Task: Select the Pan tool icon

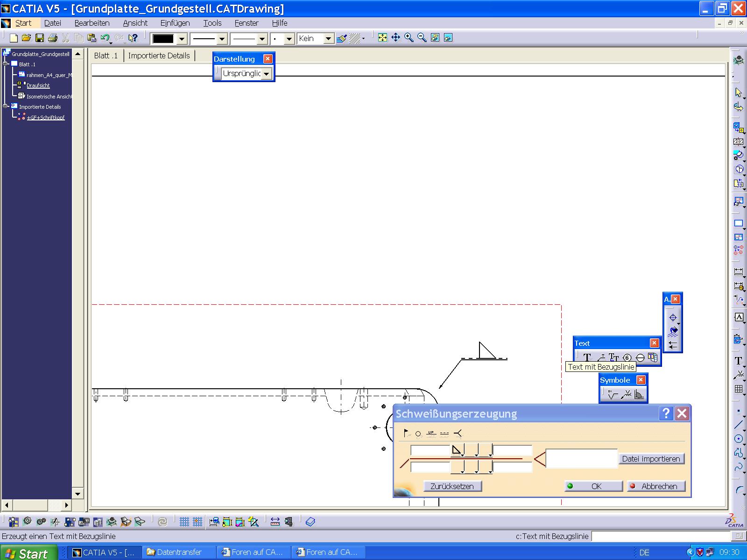Action: pos(396,38)
